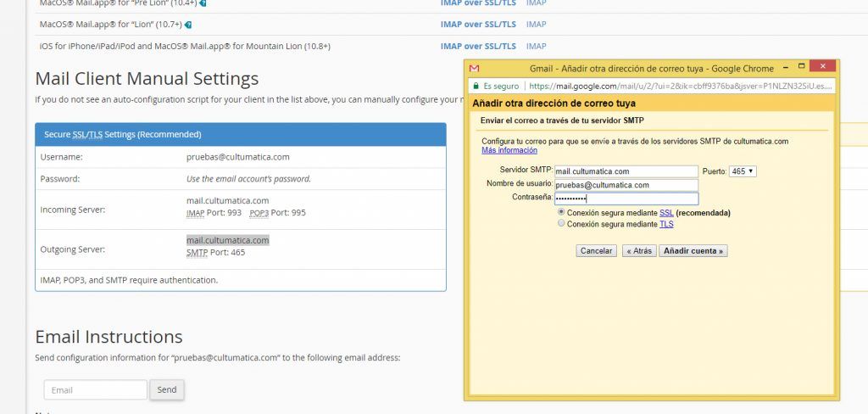The image size is (868, 414).
Task: Click the Añadir cuenta button
Action: tap(693, 251)
